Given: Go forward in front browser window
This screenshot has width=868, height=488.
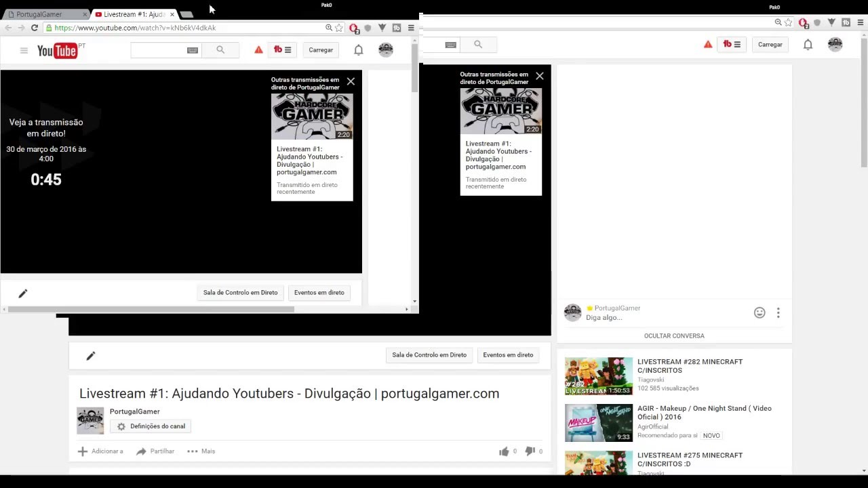Looking at the screenshot, I should (x=21, y=28).
